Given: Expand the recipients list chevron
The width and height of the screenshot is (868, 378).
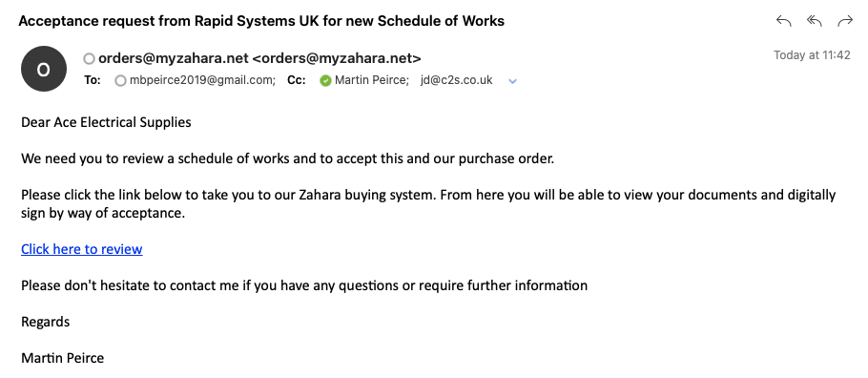Looking at the screenshot, I should (x=512, y=81).
